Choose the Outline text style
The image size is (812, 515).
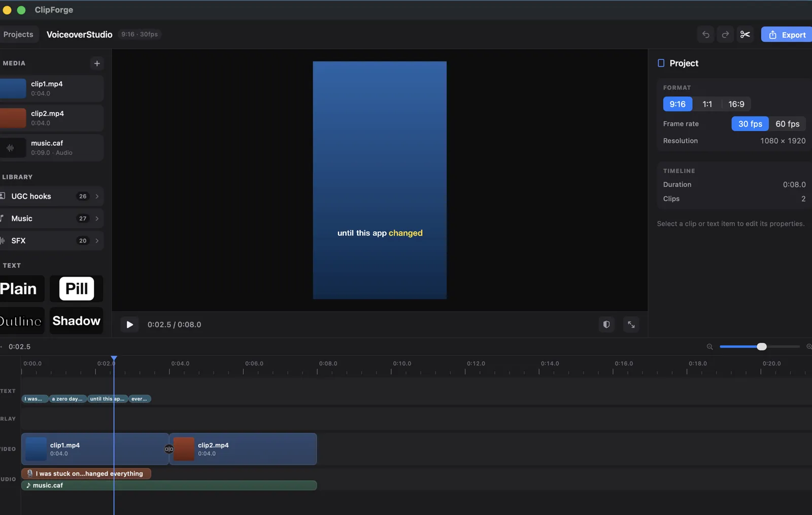click(21, 320)
